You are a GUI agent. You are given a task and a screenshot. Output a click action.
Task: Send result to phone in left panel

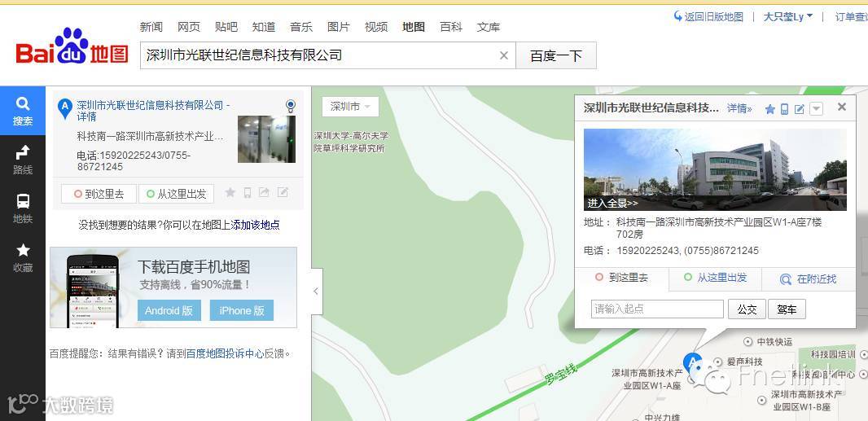tap(248, 193)
